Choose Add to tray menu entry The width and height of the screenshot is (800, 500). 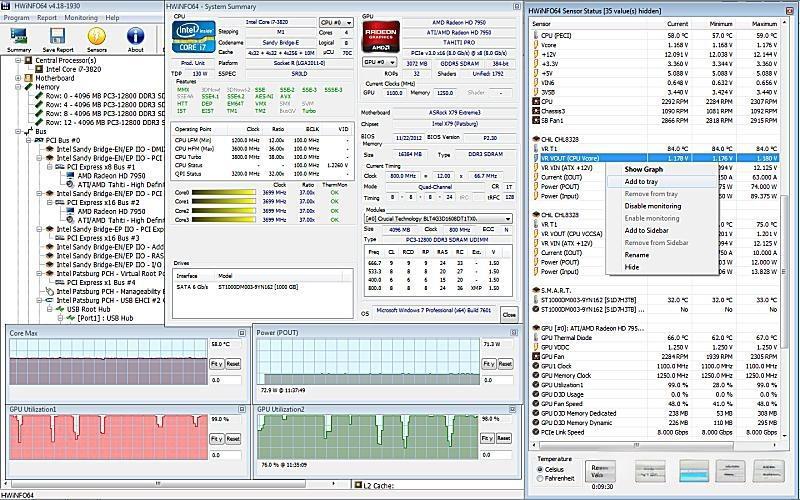(x=641, y=182)
